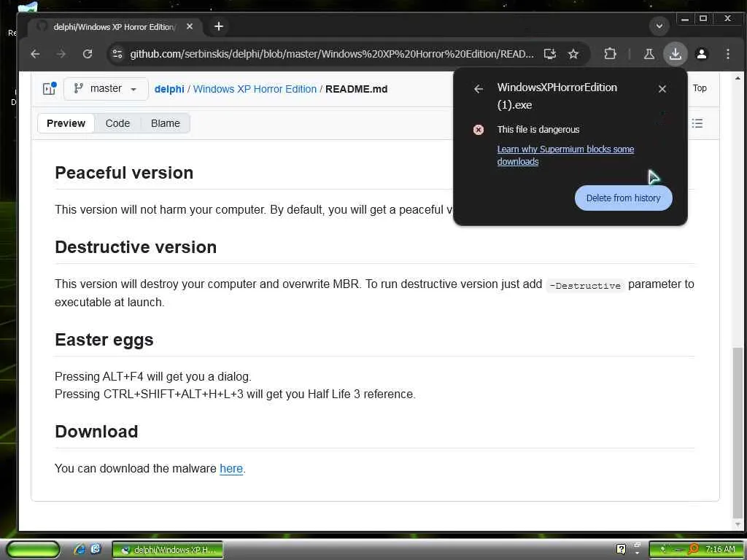
Task: Click the 'Pressing ALT+F4 will get you a dialog' line
Action: coord(153,377)
